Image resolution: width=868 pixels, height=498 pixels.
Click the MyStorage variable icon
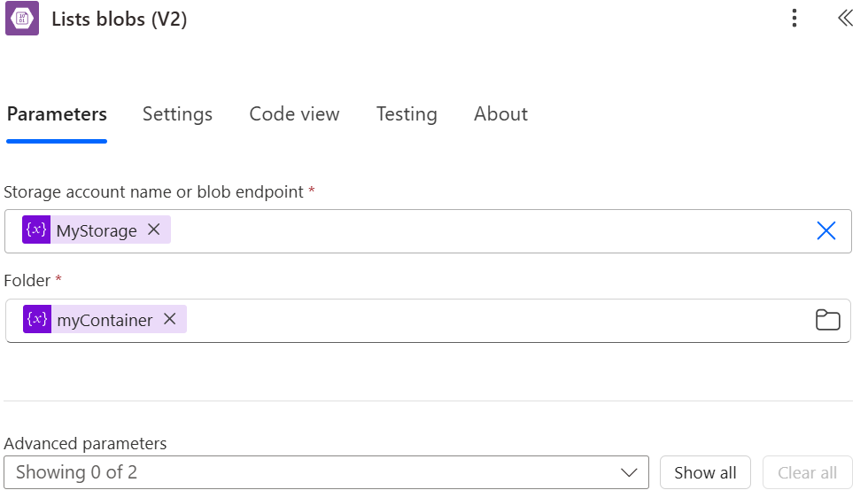click(36, 230)
